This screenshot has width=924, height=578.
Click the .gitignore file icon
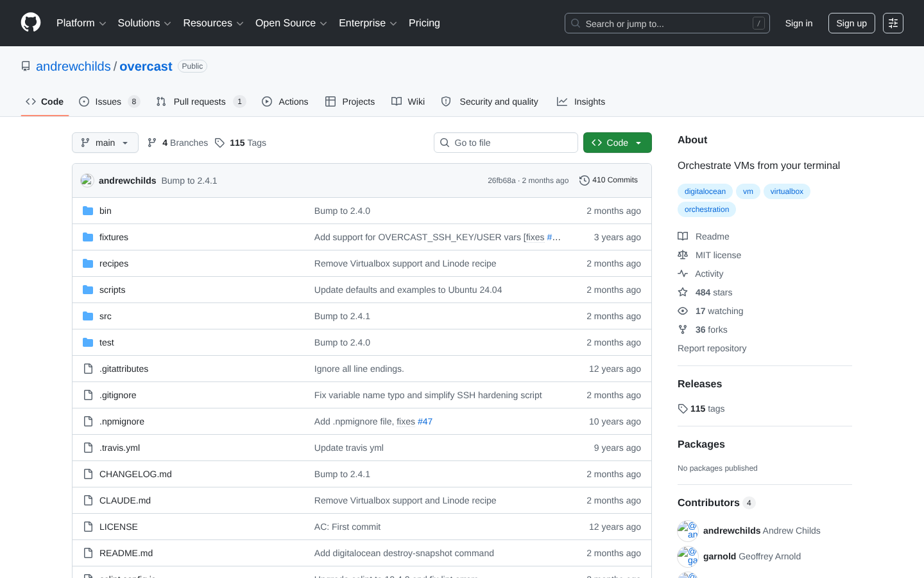tap(88, 395)
